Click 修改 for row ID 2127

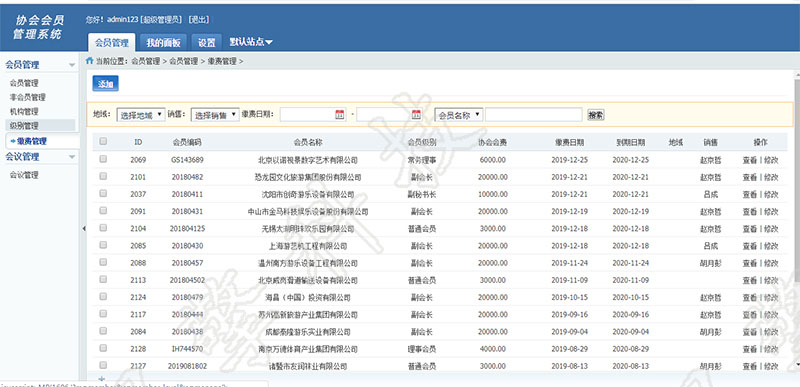point(771,366)
